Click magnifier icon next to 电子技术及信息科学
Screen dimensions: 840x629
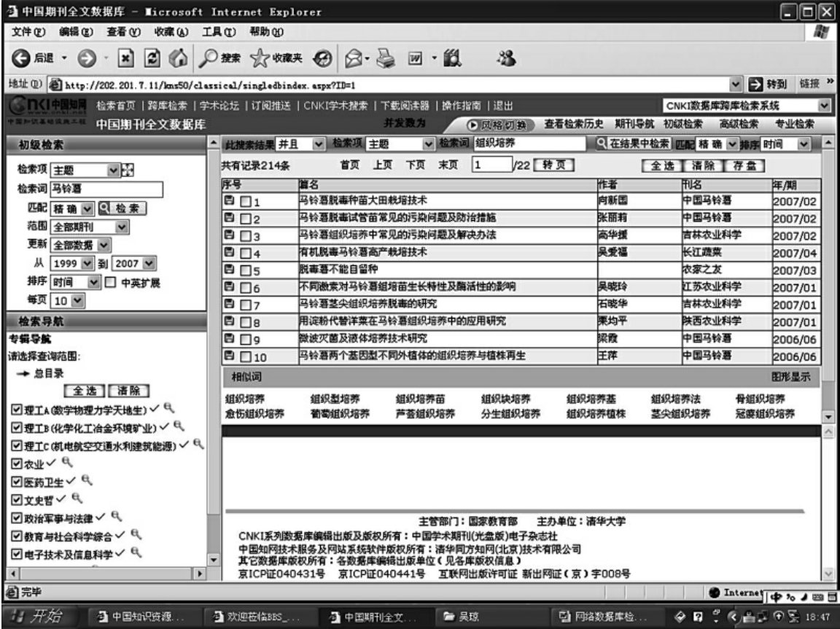[136, 552]
